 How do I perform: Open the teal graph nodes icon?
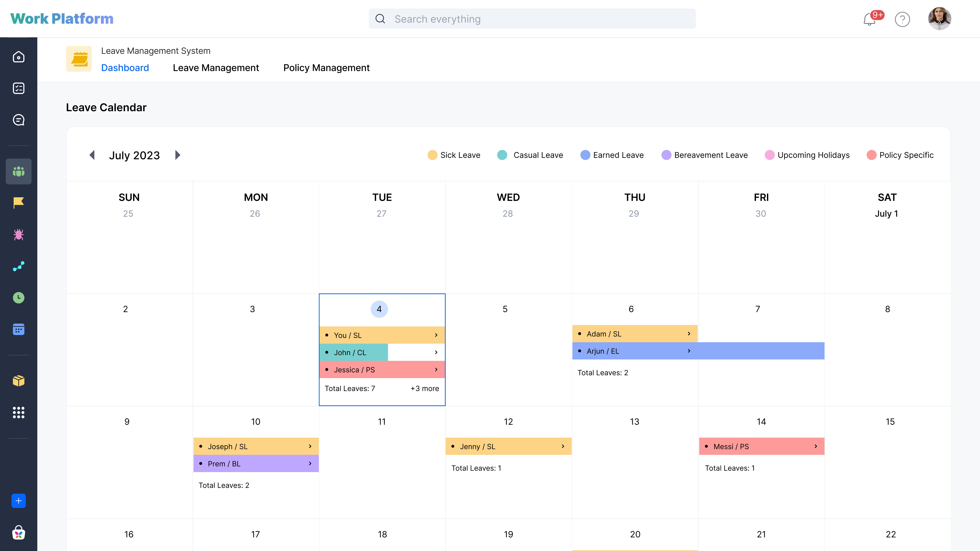(18, 266)
